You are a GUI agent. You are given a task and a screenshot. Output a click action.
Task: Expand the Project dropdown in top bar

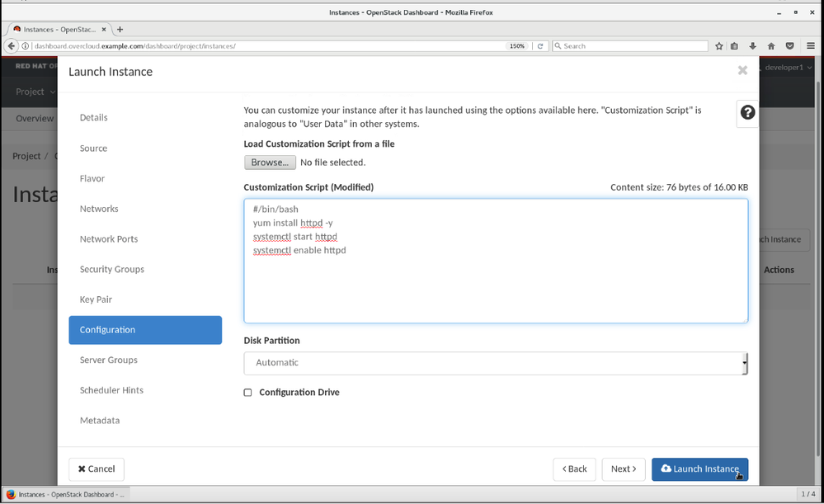pos(35,92)
